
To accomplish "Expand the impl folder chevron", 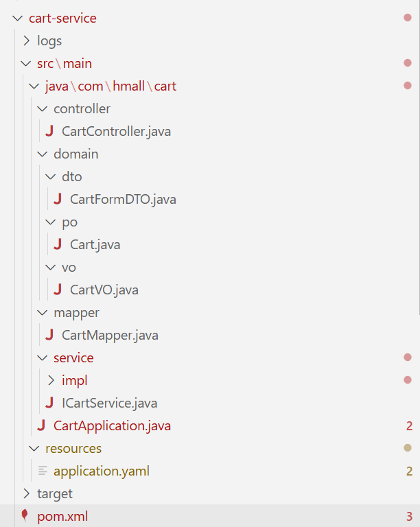I will point(51,380).
